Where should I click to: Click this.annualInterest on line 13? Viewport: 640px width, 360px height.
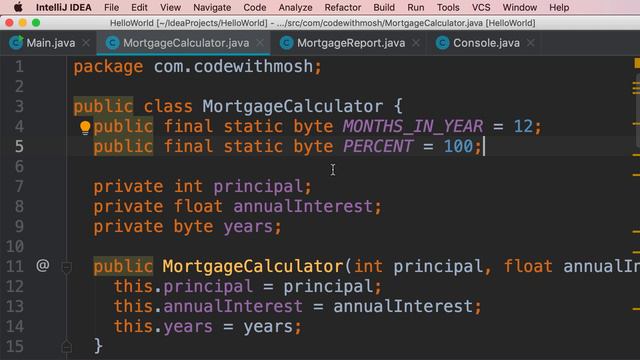[208, 307]
